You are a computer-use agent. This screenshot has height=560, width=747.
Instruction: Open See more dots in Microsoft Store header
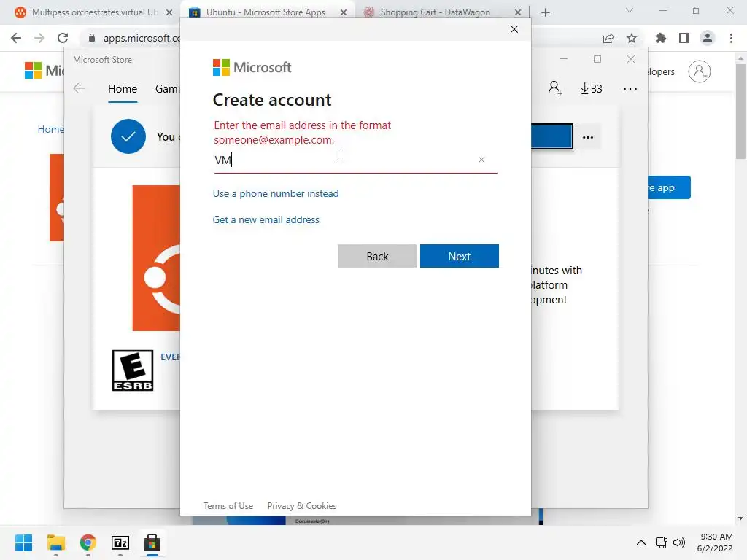pos(630,89)
